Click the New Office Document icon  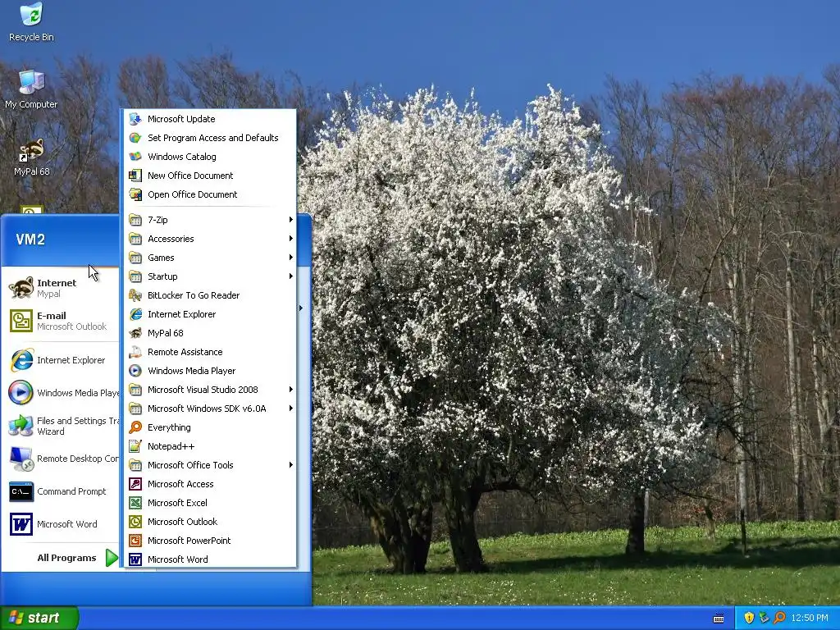tap(135, 176)
